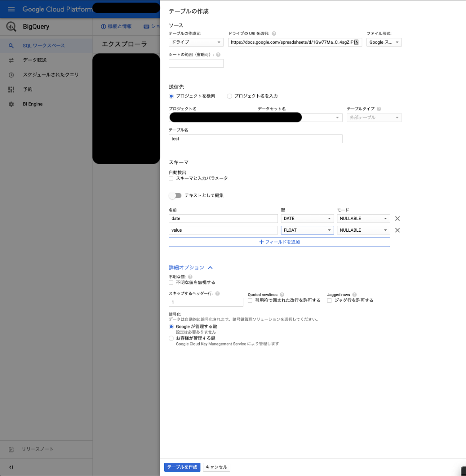Open 予約 in sidebar
Viewport: 466px width, 476px height.
(46, 90)
